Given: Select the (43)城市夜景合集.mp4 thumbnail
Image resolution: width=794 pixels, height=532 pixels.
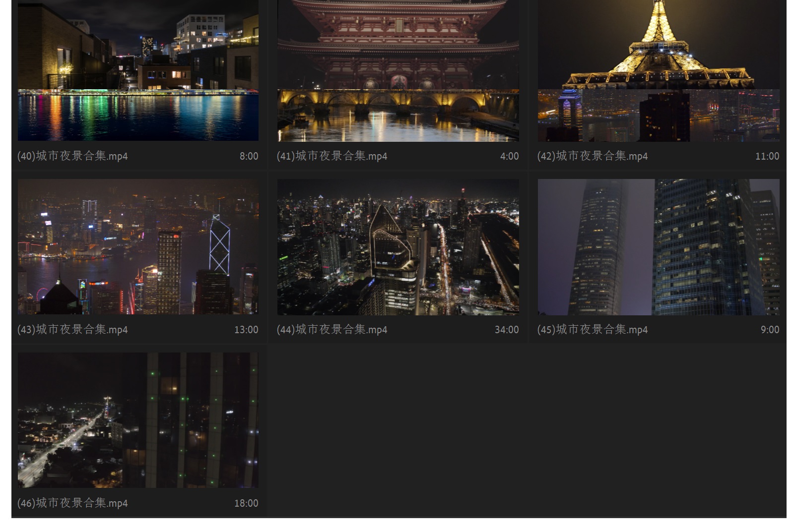Looking at the screenshot, I should 138,246.
